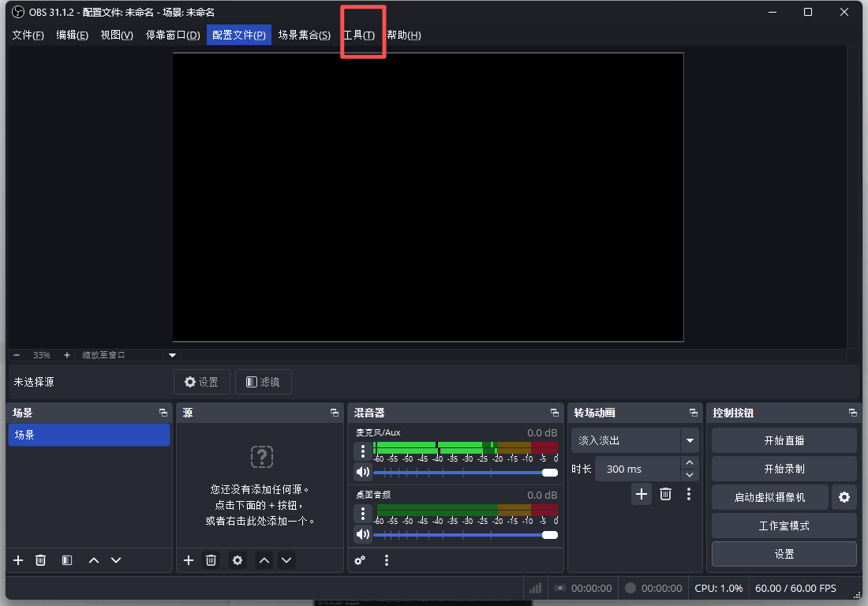The height and width of the screenshot is (606, 868).
Task: Open scene filters icon in Scenes panel
Action: tap(67, 560)
